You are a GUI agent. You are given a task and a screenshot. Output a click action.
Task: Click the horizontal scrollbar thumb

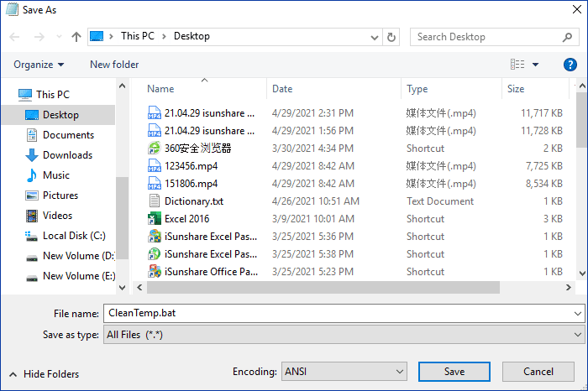pos(323,287)
